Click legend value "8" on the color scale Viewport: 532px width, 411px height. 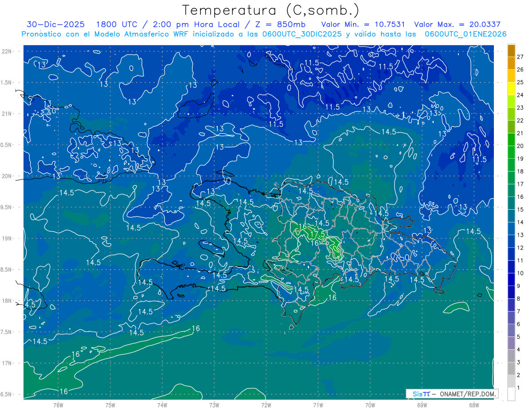(x=518, y=299)
